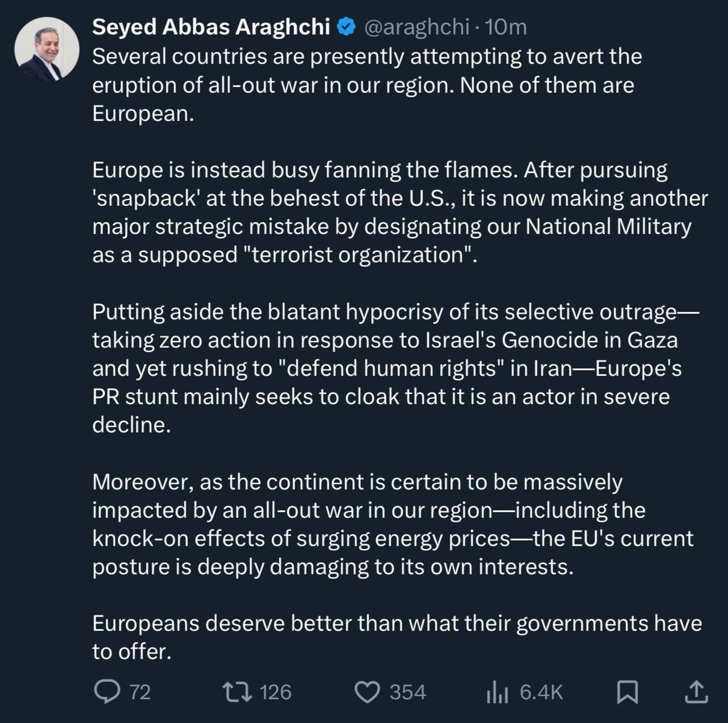Open Seyed Abbas Araghchi's profile picture
The image size is (728, 723).
(x=47, y=49)
